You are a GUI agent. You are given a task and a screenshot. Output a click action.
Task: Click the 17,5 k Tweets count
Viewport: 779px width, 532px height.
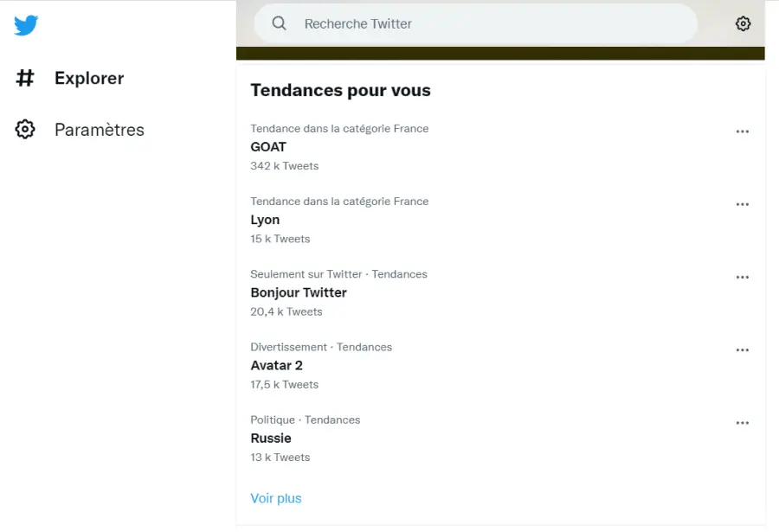point(284,384)
